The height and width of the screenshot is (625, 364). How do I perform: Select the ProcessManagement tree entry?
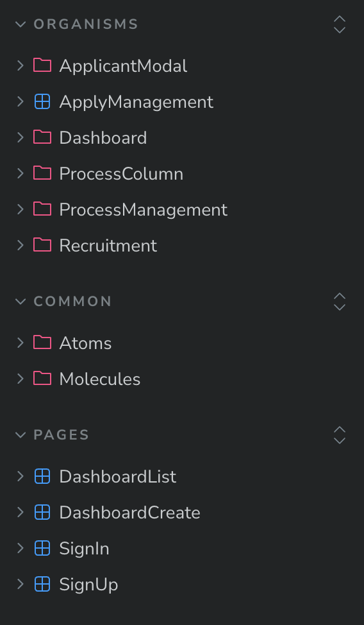[143, 210]
